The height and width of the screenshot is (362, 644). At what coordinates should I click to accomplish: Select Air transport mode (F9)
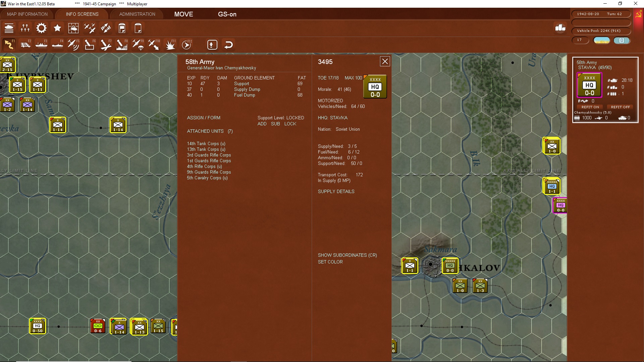coord(138,45)
